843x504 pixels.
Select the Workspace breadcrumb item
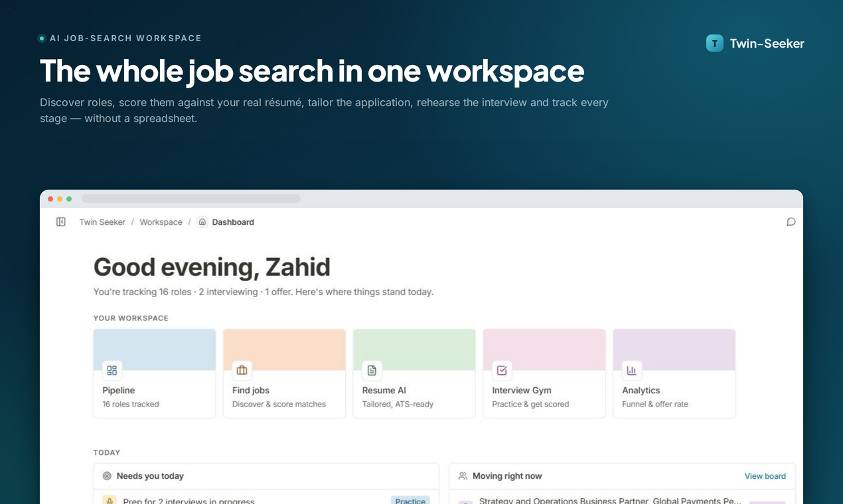click(x=161, y=222)
